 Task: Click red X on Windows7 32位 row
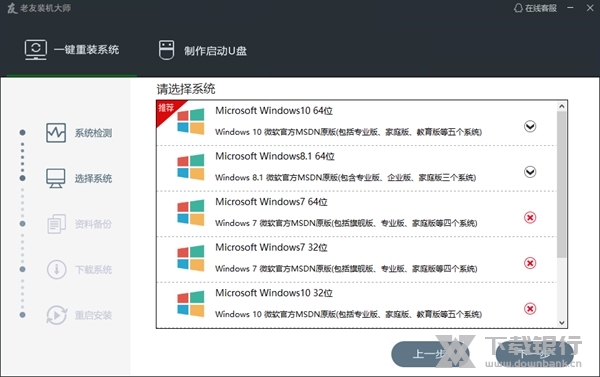(x=530, y=263)
